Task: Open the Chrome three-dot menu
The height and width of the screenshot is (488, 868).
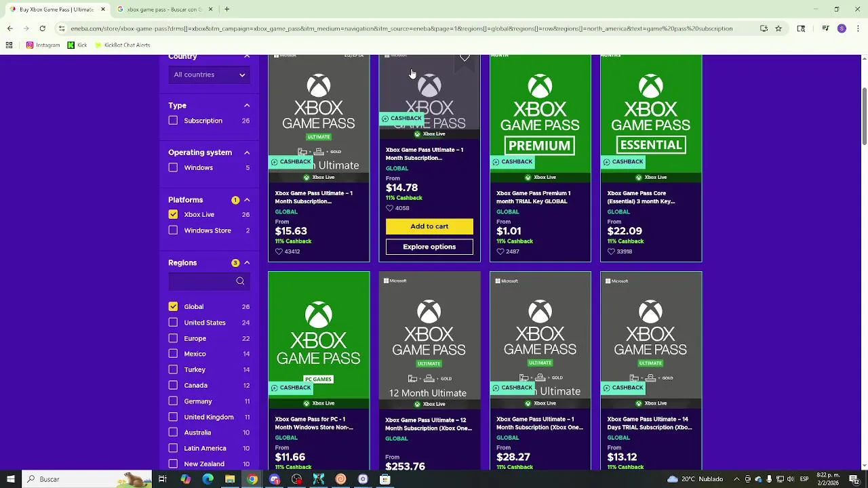Action: coord(858,28)
